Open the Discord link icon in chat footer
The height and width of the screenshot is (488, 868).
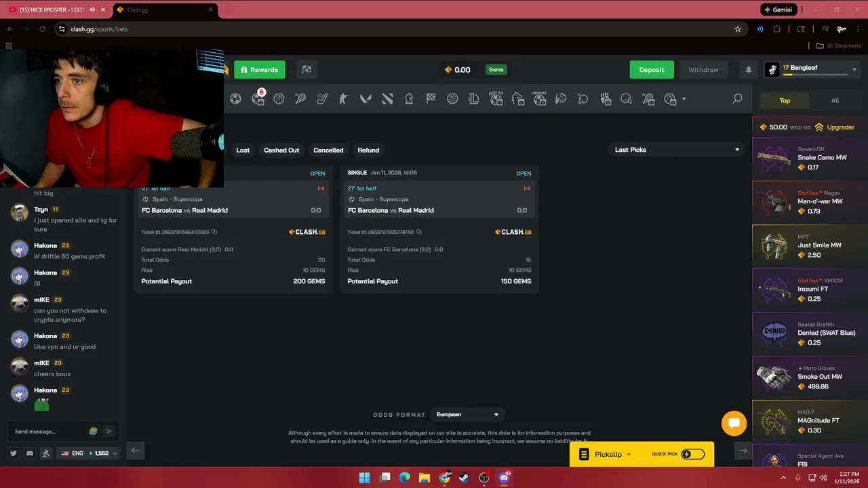point(30,453)
